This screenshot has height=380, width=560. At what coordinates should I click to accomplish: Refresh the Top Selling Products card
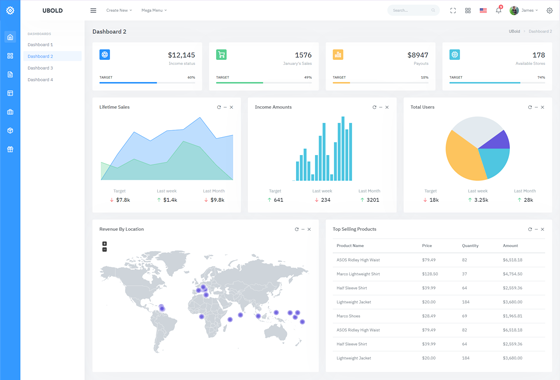(530, 229)
